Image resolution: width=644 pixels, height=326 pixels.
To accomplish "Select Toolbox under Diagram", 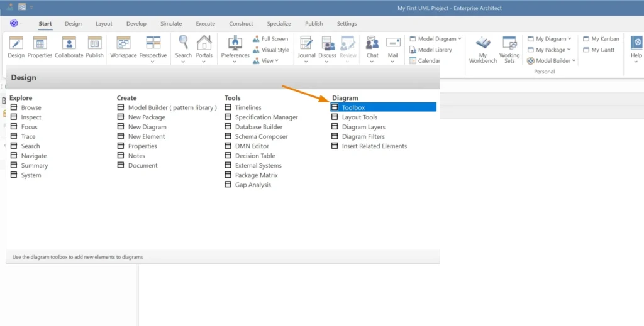I will pyautogui.click(x=383, y=107).
